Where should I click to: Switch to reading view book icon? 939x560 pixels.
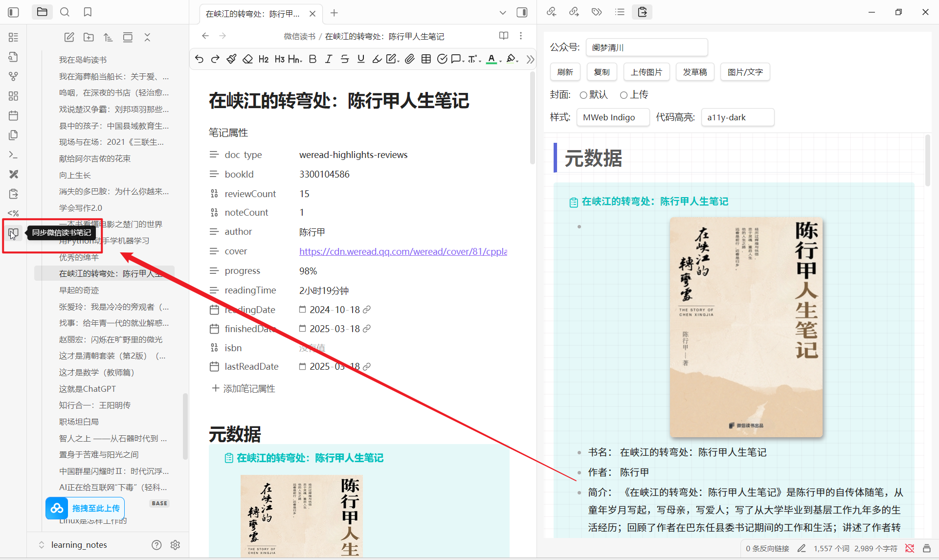coord(503,36)
